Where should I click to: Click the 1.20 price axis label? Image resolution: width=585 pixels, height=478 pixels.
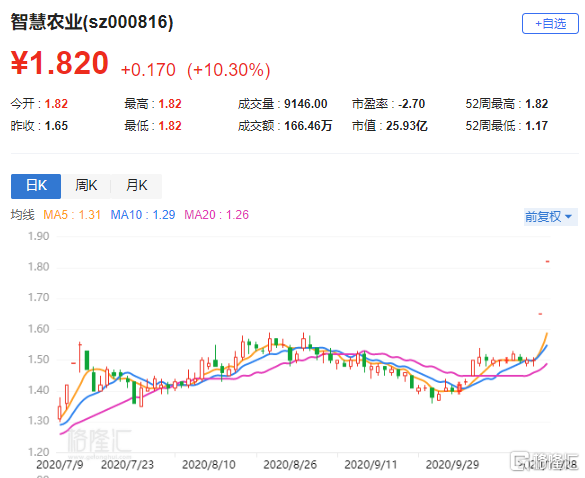(x=38, y=452)
